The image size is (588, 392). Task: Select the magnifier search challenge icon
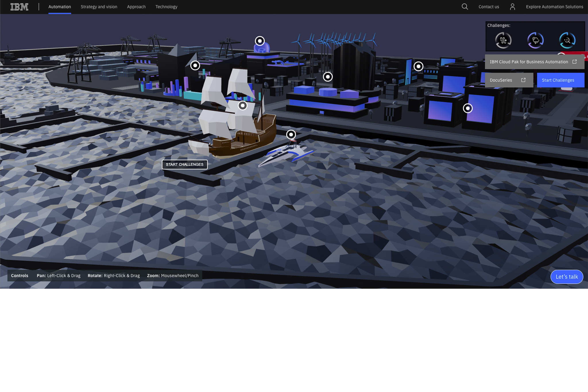tap(567, 40)
